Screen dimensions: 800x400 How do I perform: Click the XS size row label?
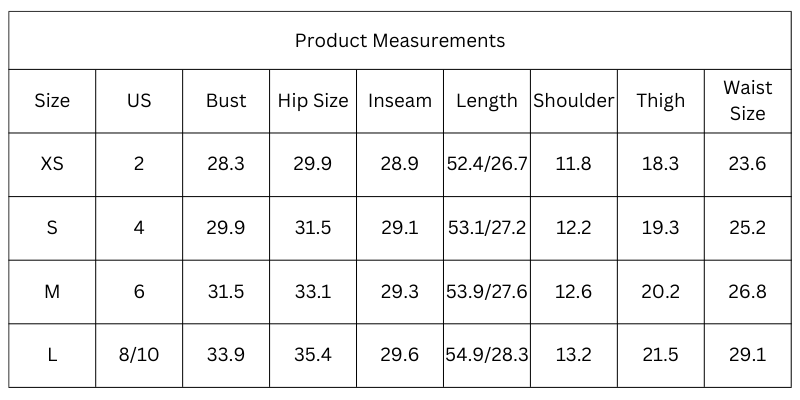(52, 165)
